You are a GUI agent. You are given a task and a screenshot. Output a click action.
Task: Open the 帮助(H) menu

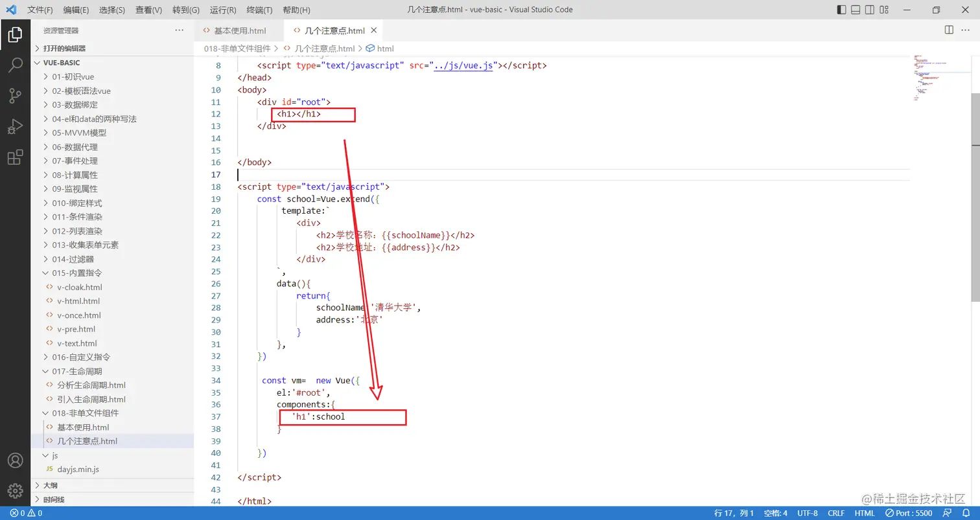click(296, 10)
